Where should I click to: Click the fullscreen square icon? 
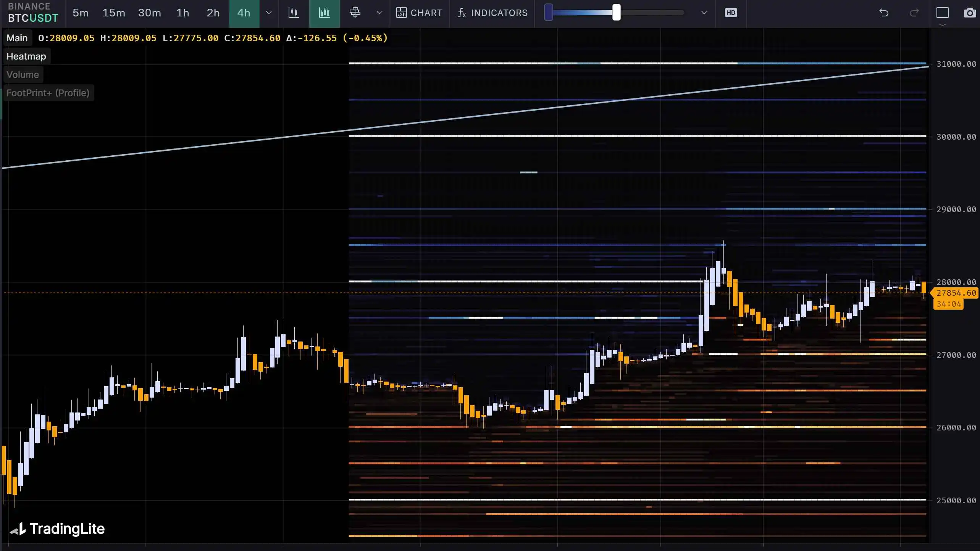tap(942, 13)
